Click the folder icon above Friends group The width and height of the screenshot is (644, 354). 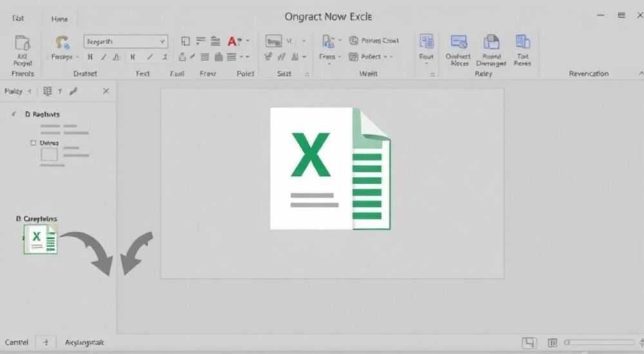click(x=22, y=42)
